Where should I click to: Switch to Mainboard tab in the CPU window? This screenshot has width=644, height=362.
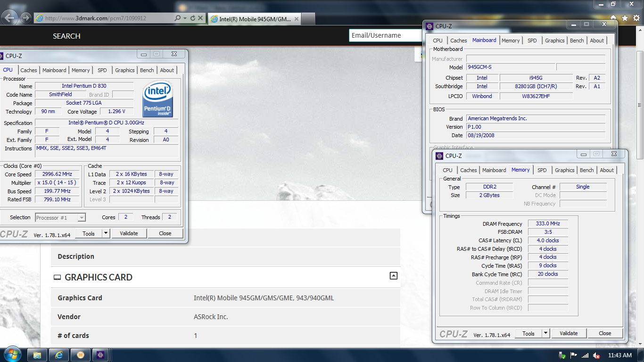tap(54, 70)
